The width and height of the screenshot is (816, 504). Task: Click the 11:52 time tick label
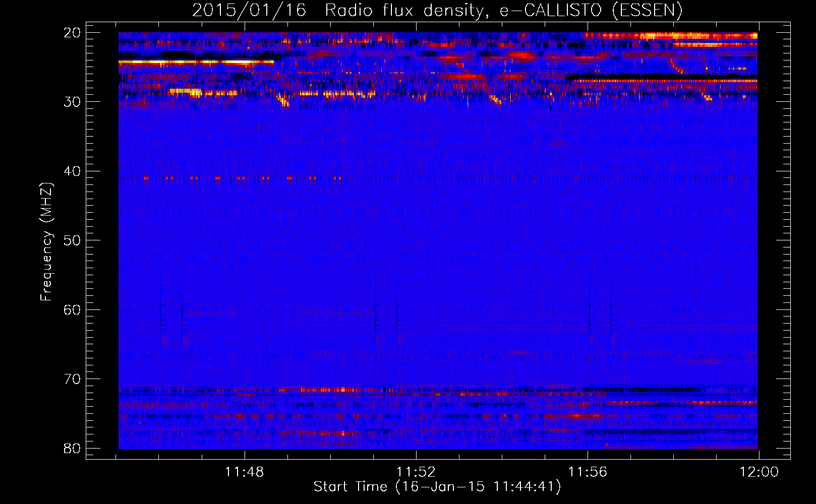tap(416, 472)
